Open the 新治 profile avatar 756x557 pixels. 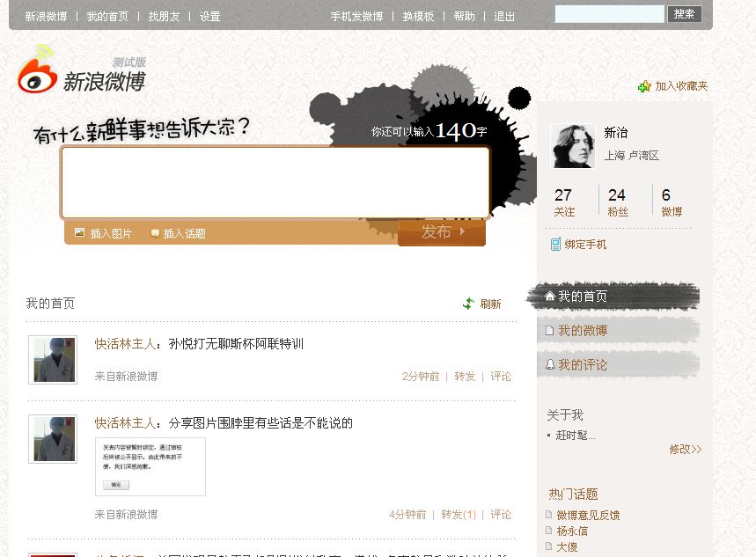pyautogui.click(x=572, y=146)
